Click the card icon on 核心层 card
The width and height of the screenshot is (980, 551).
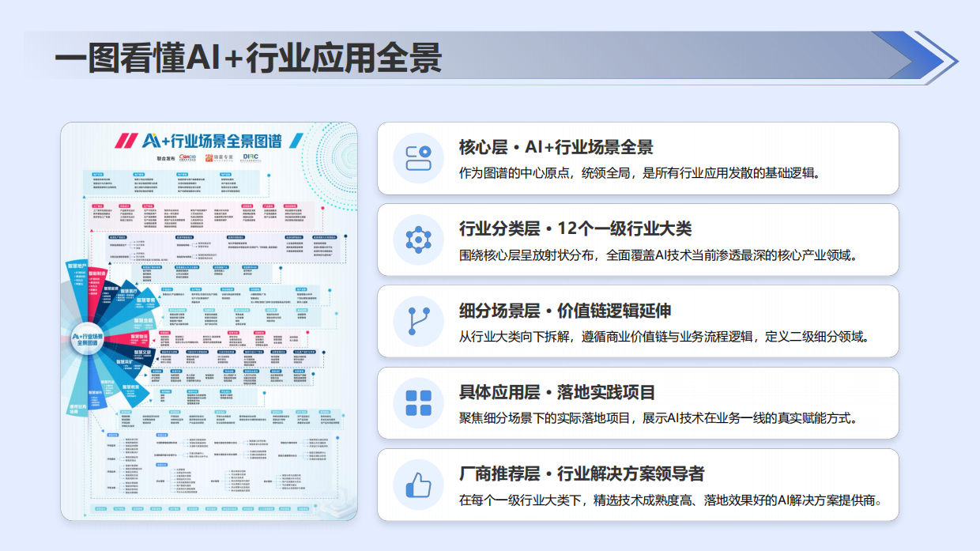pos(419,158)
